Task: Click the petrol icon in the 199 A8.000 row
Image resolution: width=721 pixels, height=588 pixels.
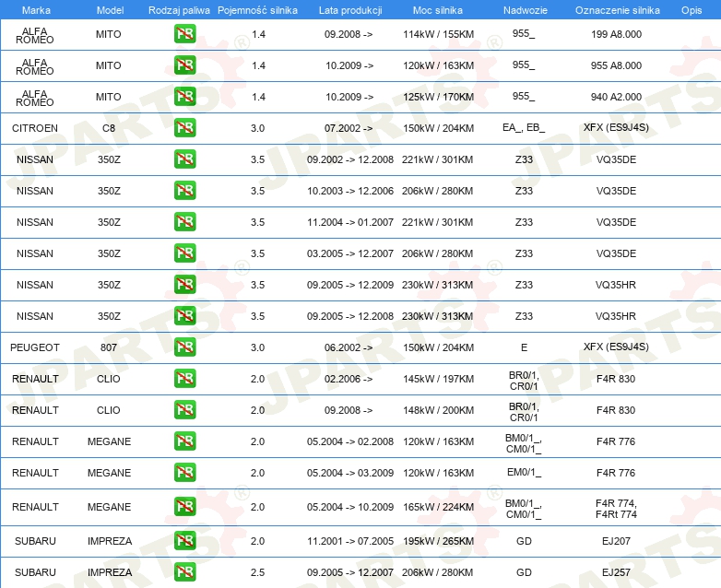Action: point(184,34)
